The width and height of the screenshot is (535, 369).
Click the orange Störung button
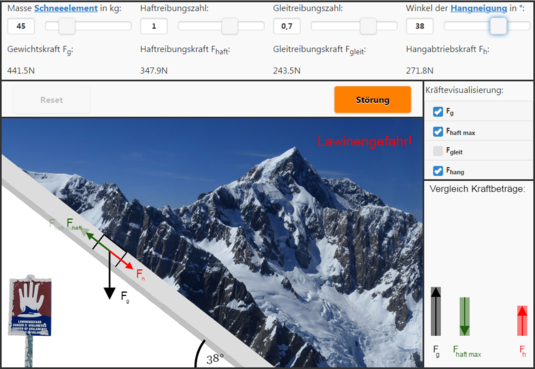click(373, 100)
